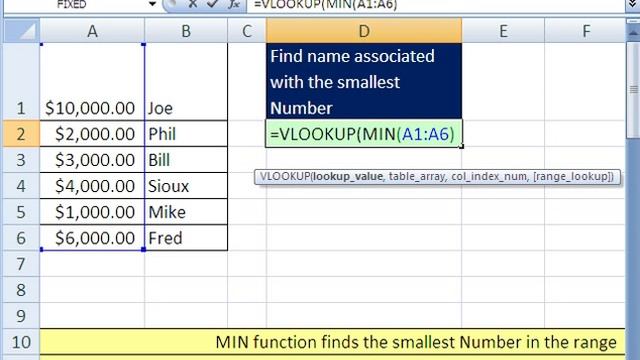The width and height of the screenshot is (640, 360).
Task: Open Insert Function via the fx icon
Action: 234,4
